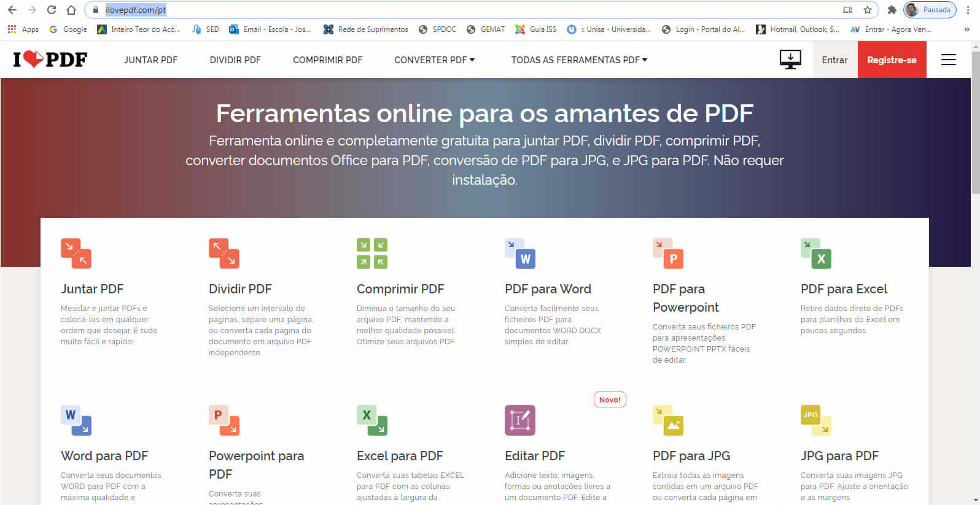Expand TODAS AS FERRAMENTAS PDF dropdown
980x505 pixels.
(x=579, y=60)
